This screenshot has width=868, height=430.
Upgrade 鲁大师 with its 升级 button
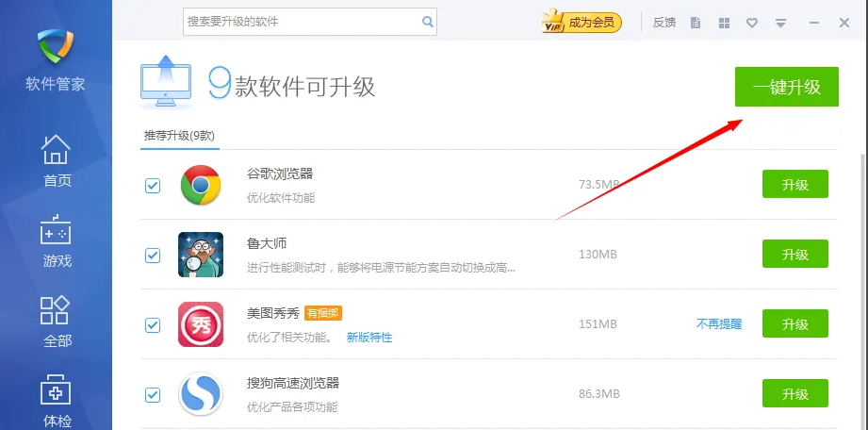coord(794,254)
